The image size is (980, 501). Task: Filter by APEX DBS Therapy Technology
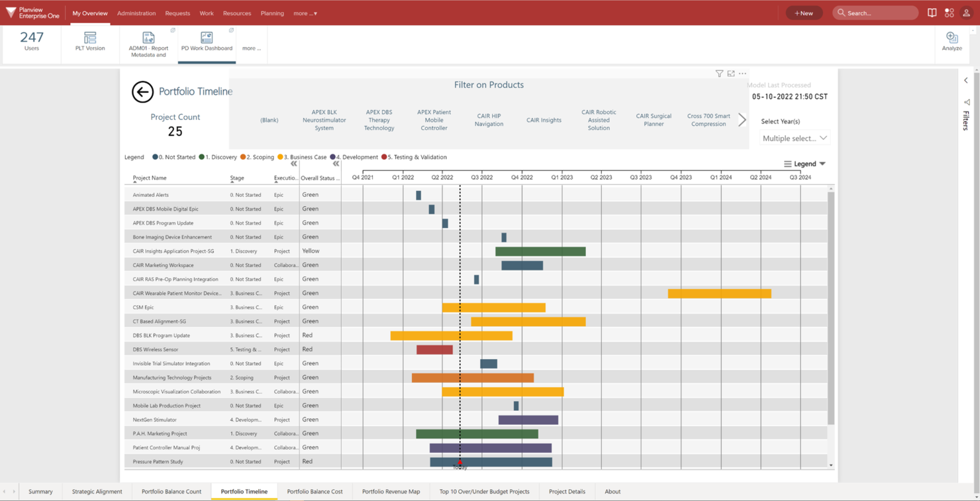[x=379, y=120]
